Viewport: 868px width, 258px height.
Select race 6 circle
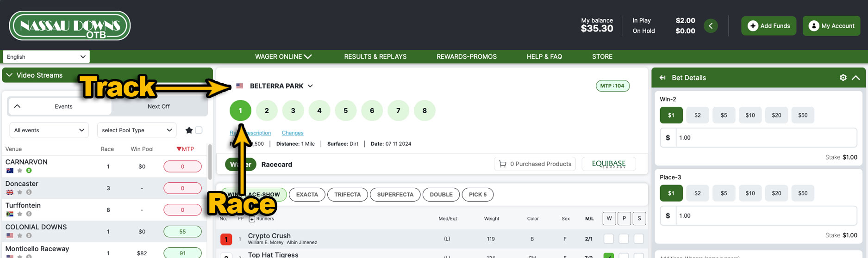372,111
